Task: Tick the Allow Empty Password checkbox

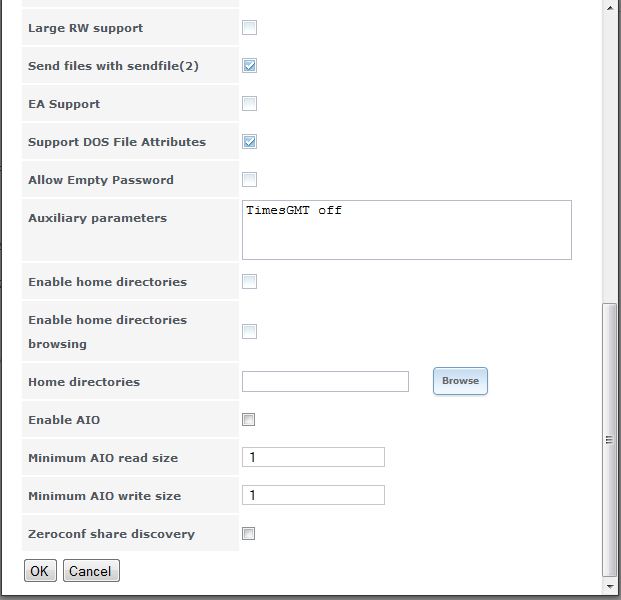Action: pyautogui.click(x=249, y=180)
